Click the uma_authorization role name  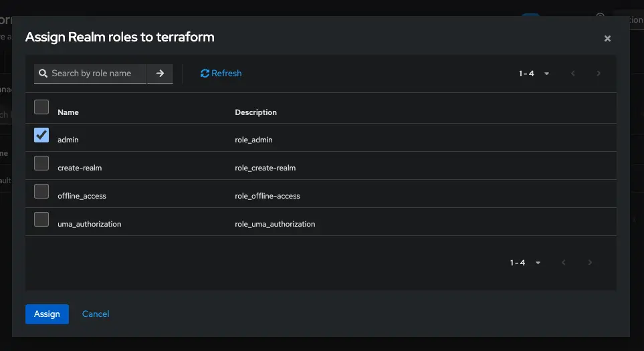pyautogui.click(x=90, y=224)
